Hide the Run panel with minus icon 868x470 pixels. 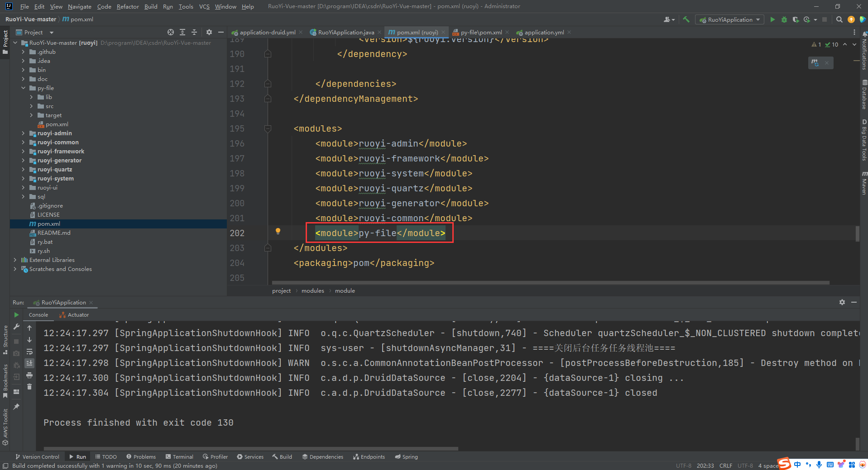(x=854, y=302)
